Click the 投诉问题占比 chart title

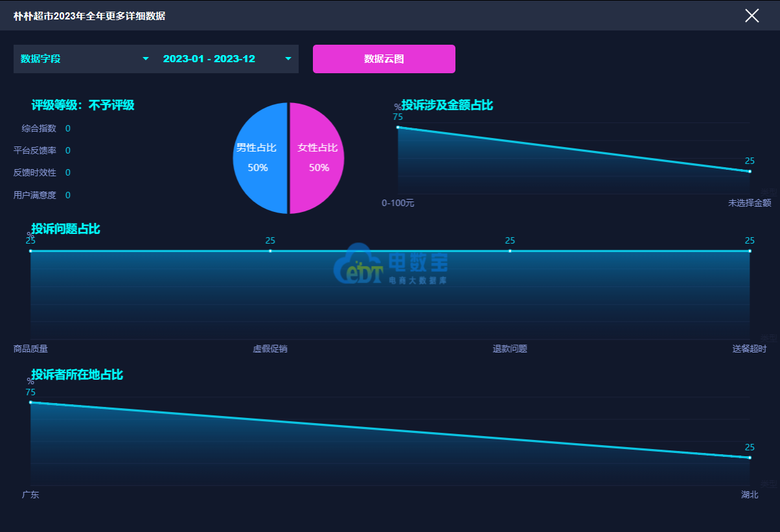(65, 229)
